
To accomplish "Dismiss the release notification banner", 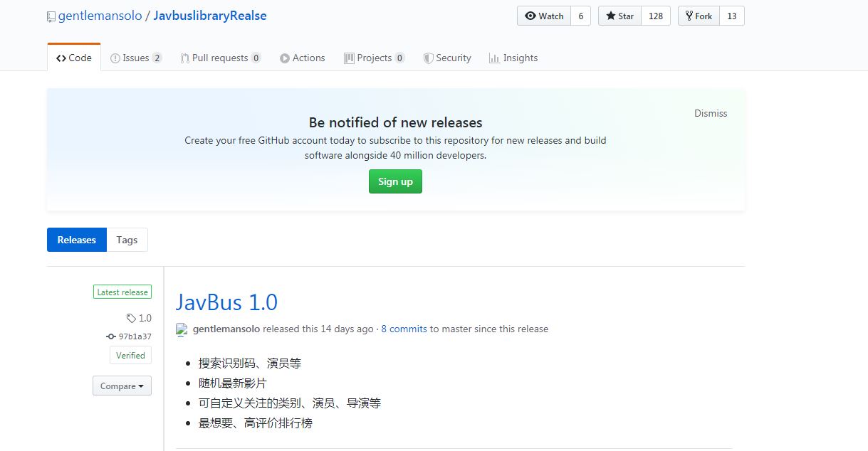I will [711, 113].
